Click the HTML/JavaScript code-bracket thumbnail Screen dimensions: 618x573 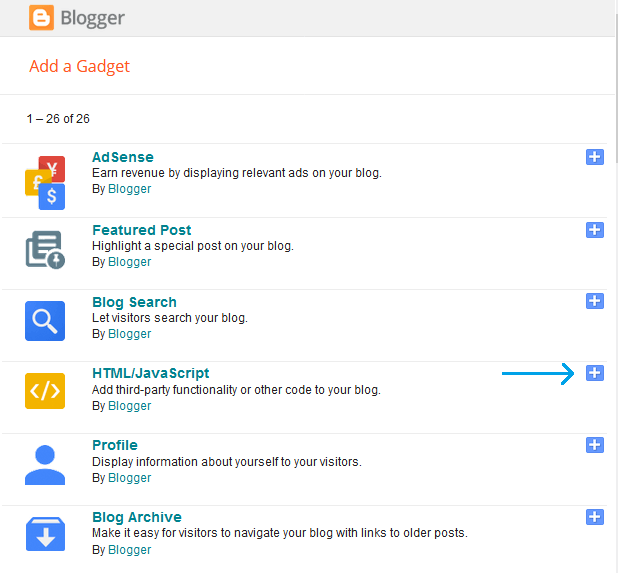(x=45, y=391)
